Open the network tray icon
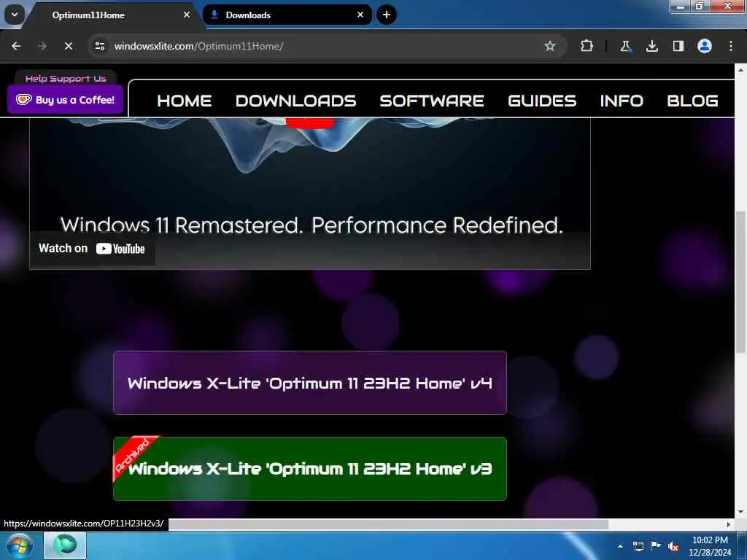This screenshot has height=560, width=747. [638, 546]
